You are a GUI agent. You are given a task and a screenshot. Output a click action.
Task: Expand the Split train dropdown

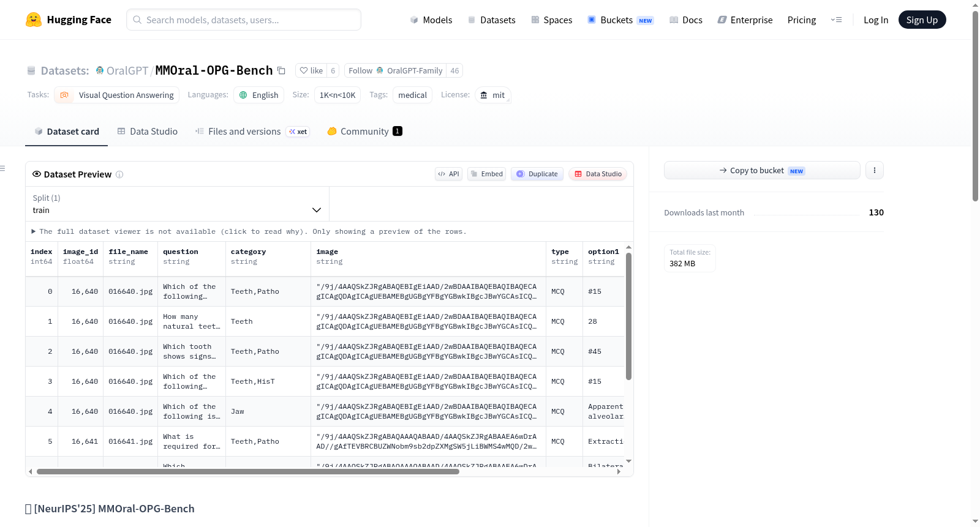click(x=178, y=204)
